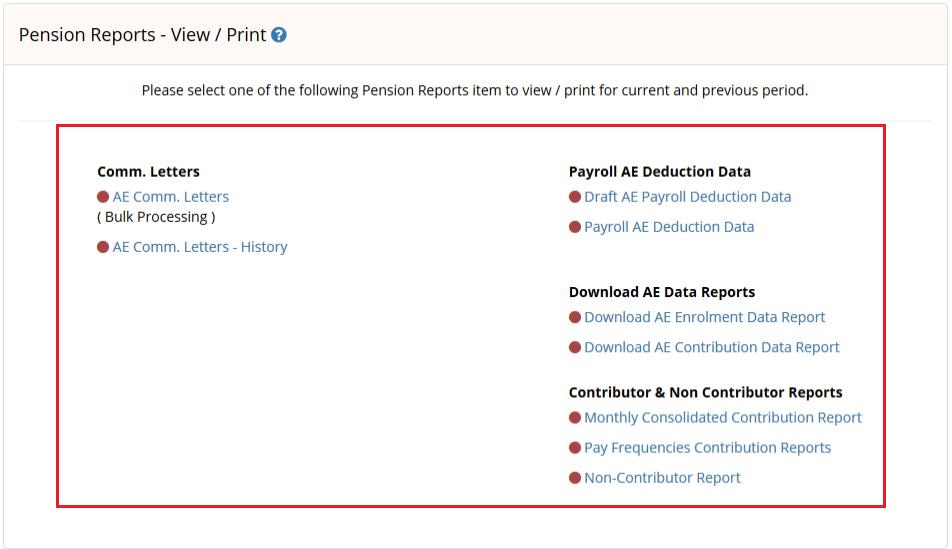Viewport: 952px width, 549px height.
Task: Click red bullet next to Payroll AE Deduction Data
Action: pyautogui.click(x=575, y=227)
